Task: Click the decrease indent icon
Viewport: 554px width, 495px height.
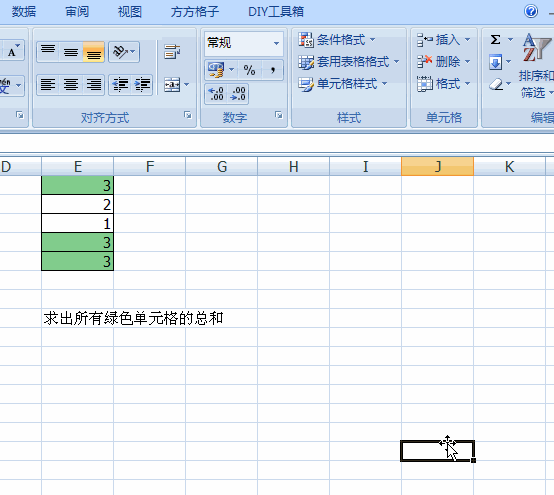Action: click(x=120, y=85)
